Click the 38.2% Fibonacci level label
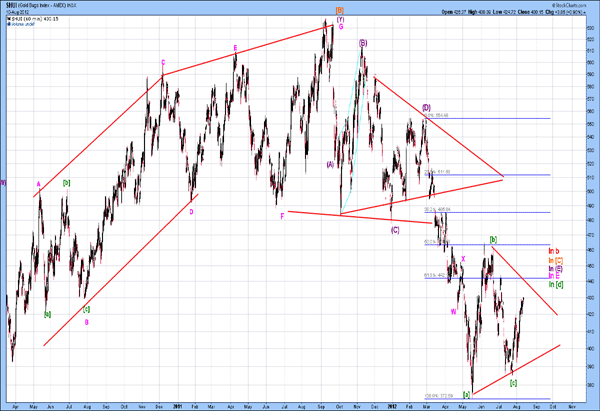The image size is (600, 411). [x=437, y=210]
